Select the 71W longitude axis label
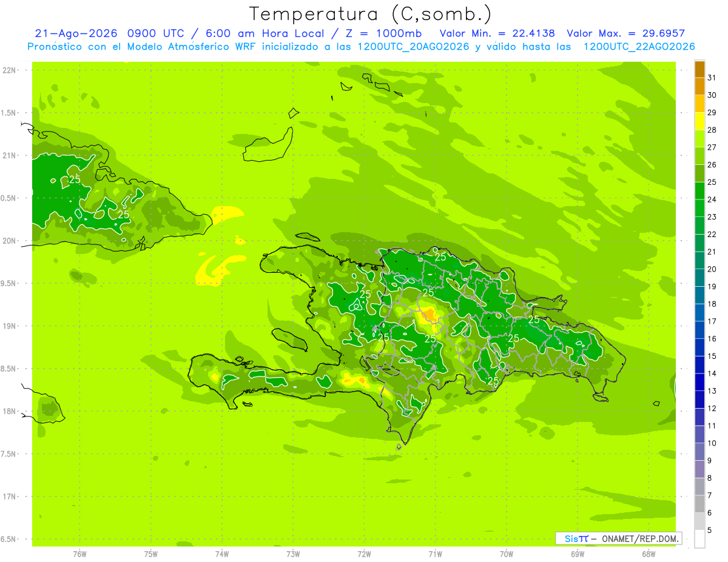The width and height of the screenshot is (728, 562). pos(435,554)
